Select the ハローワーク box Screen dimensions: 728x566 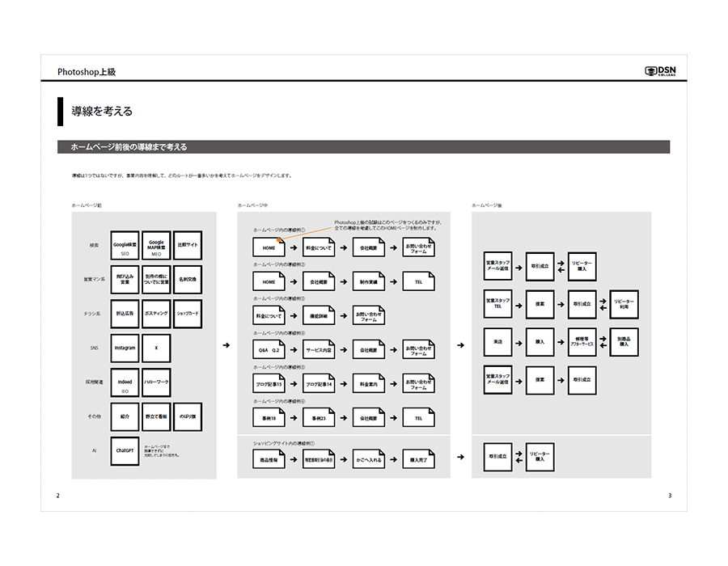pos(156,382)
